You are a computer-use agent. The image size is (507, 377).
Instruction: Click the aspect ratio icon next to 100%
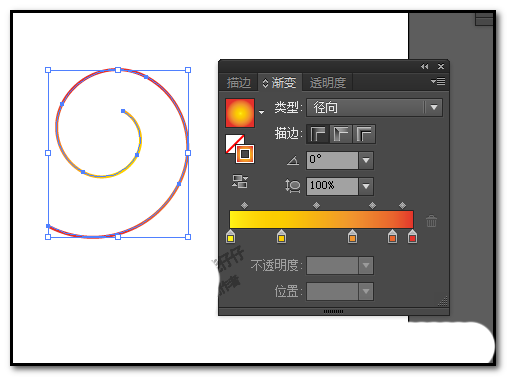[x=293, y=186]
